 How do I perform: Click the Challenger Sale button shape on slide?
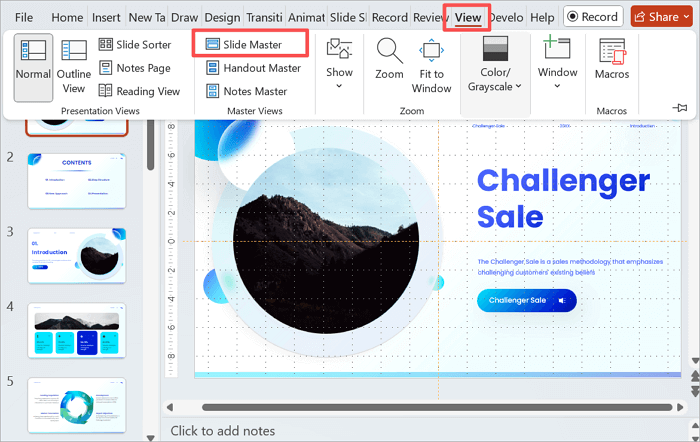(527, 300)
